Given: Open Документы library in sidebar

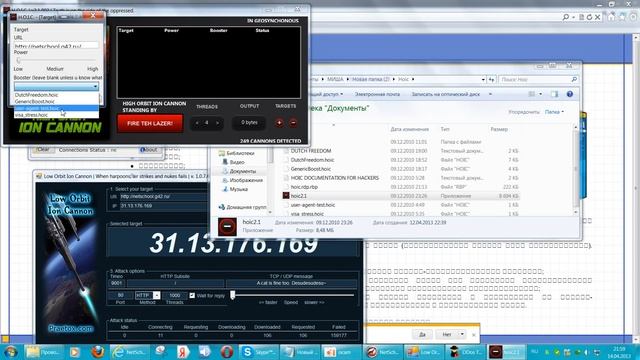Looking at the screenshot, I should pos(242,171).
